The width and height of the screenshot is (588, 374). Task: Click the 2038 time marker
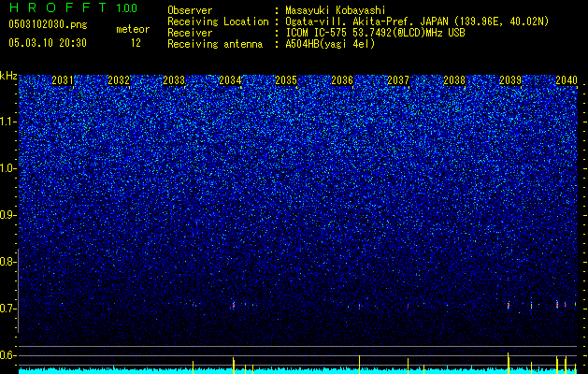(454, 80)
